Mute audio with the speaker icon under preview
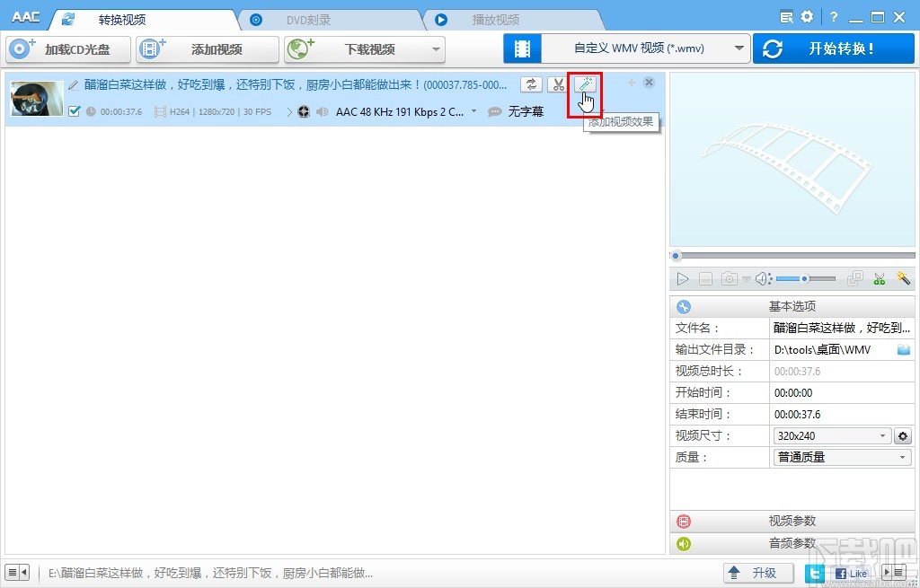 tap(763, 278)
